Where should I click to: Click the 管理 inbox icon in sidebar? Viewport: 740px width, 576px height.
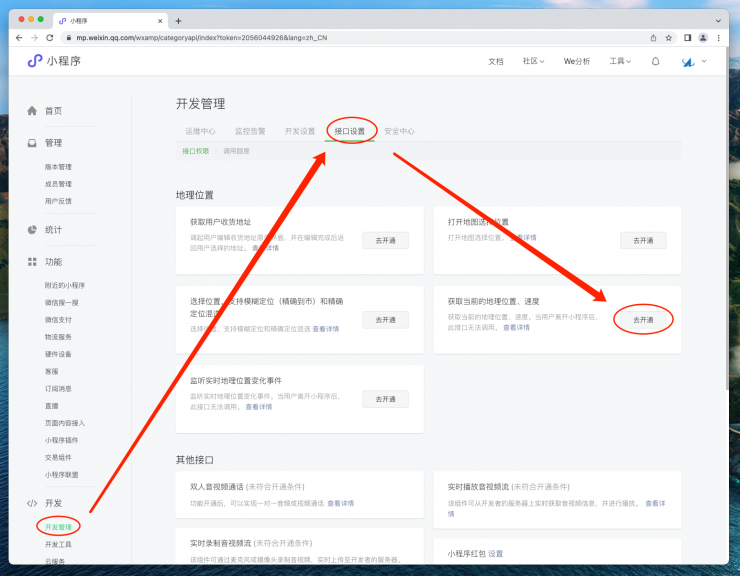[x=32, y=143]
